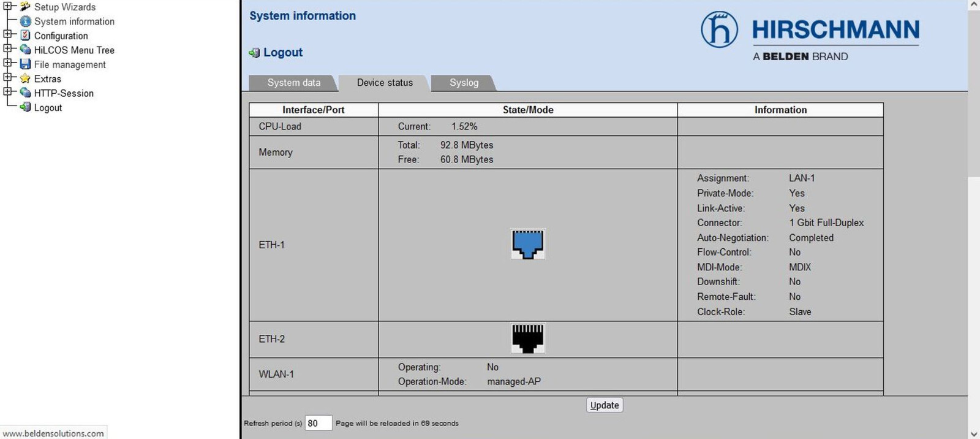The height and width of the screenshot is (439, 980).
Task: Click the blue ETH-1 port icon
Action: coord(527,244)
